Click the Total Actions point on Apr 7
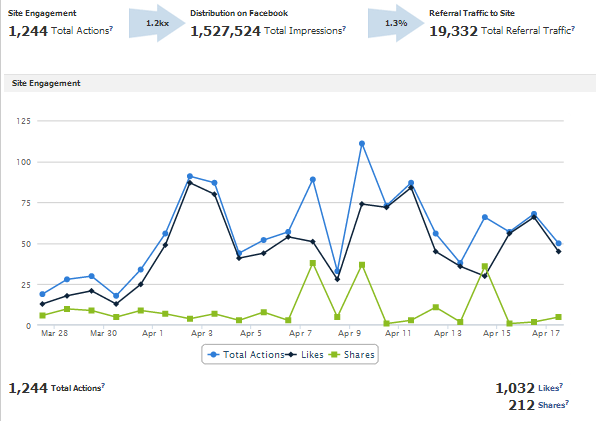 (313, 179)
